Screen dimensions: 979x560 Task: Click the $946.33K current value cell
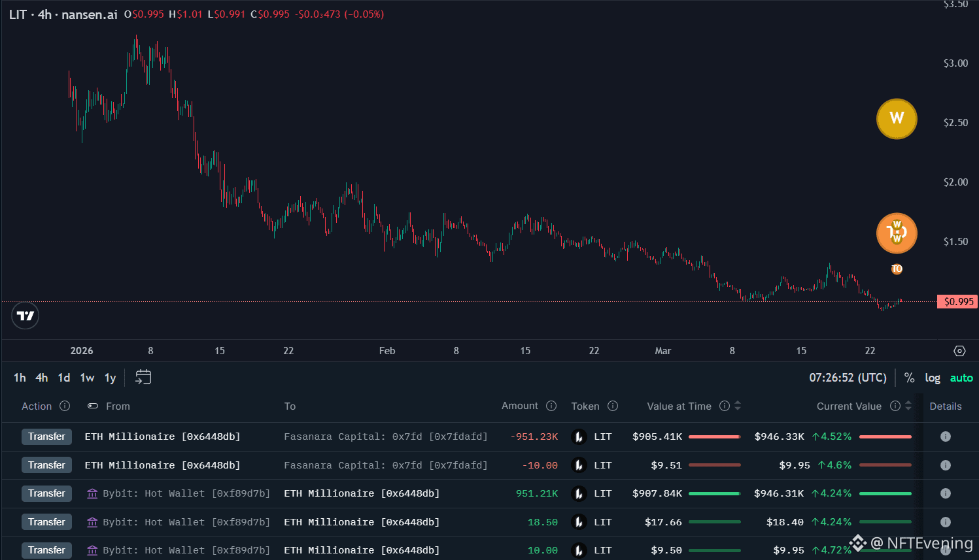(780, 436)
